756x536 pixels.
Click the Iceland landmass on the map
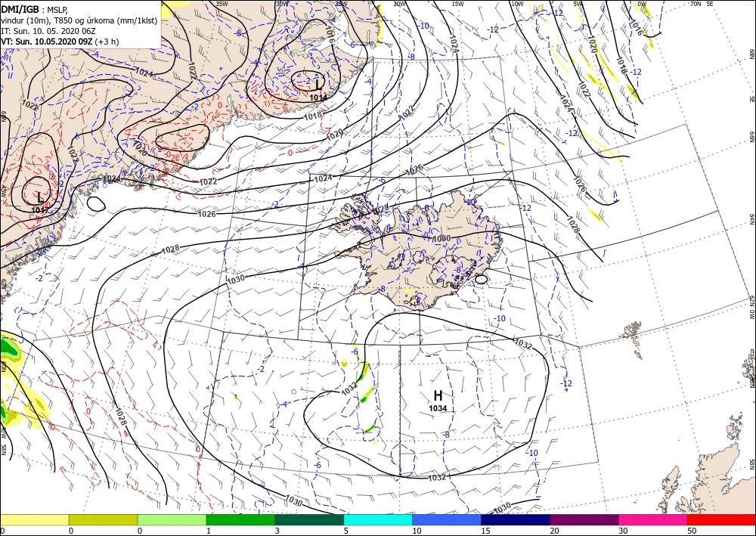click(420, 251)
